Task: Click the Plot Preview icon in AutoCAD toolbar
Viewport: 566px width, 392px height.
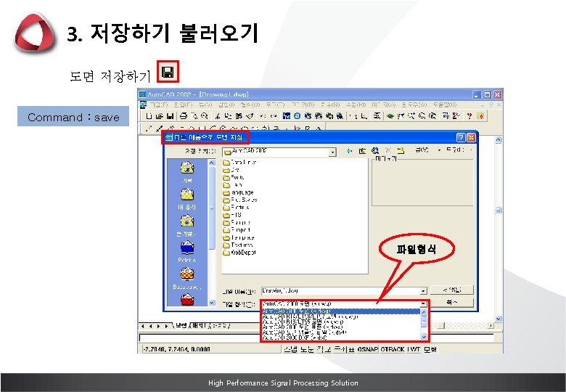Action: point(194,116)
